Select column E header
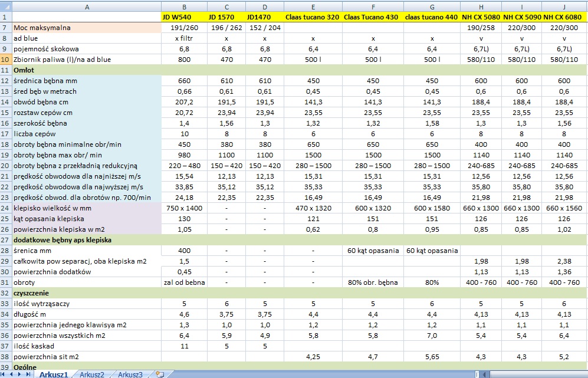The height and width of the screenshot is (378, 588). click(x=313, y=6)
